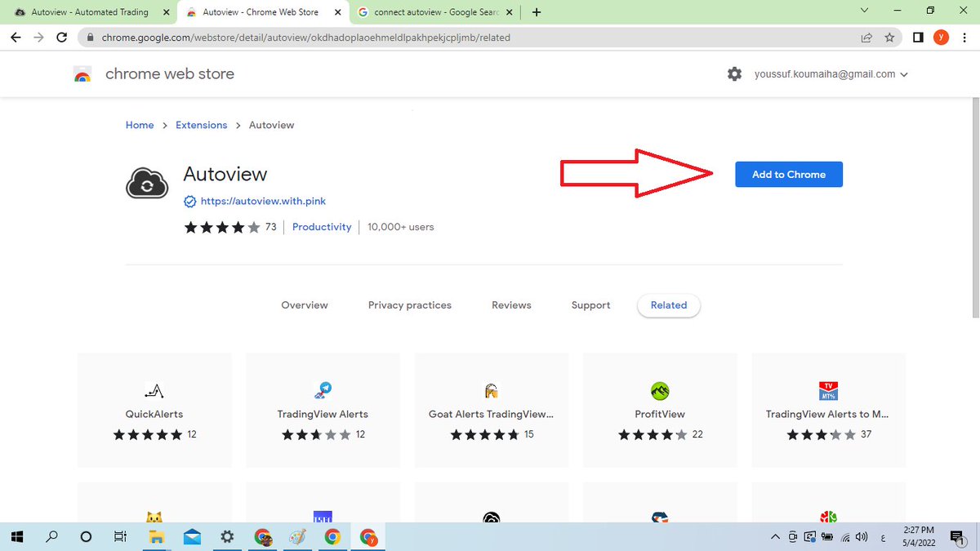Open Paint app from taskbar
Viewport: 980px width, 551px height.
(297, 537)
